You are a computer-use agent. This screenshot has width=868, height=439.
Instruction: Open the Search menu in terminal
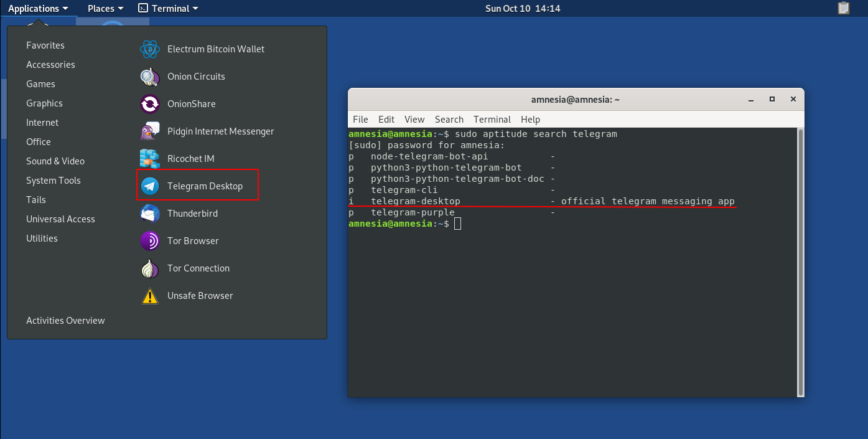pos(449,120)
